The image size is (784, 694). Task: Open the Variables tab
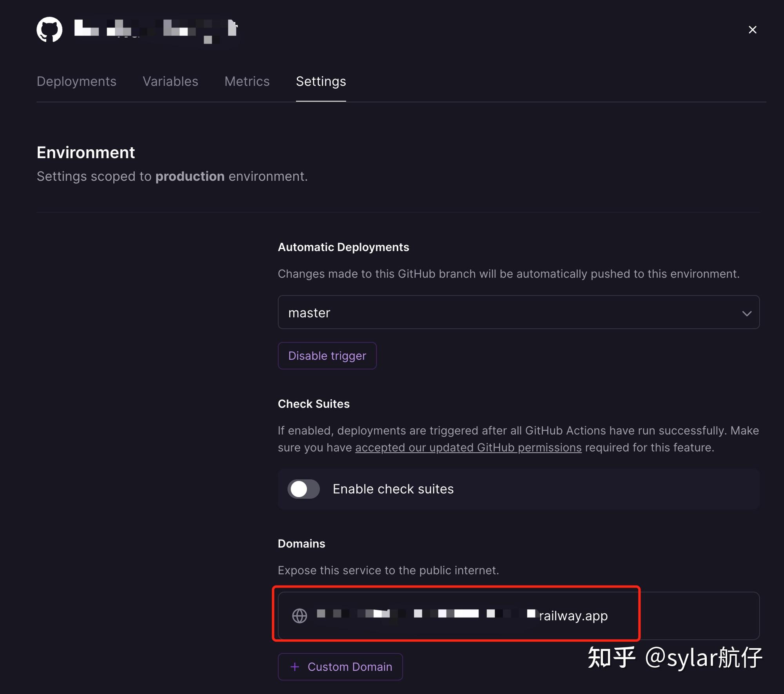point(170,82)
